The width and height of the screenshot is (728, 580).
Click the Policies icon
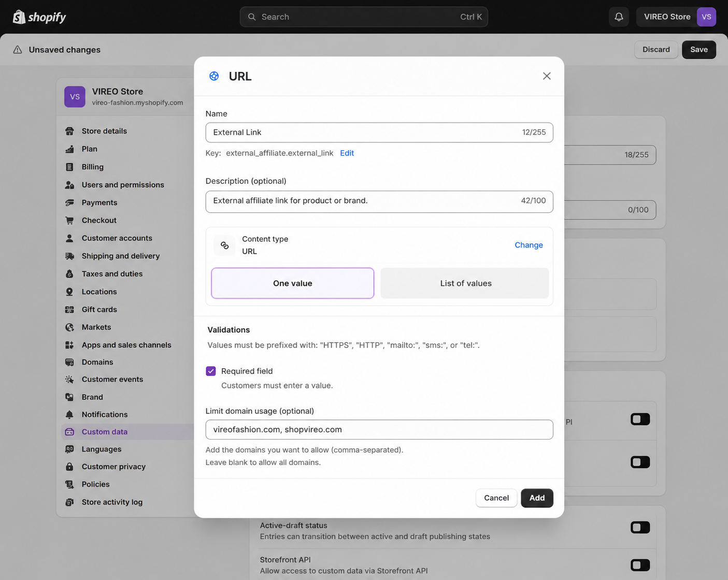click(x=69, y=484)
